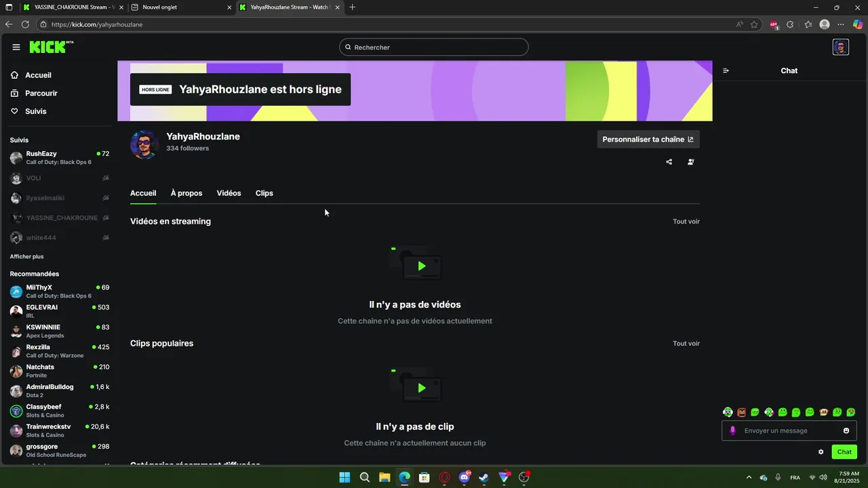Open a new browser tab
This screenshot has height=488, width=868.
click(352, 7)
